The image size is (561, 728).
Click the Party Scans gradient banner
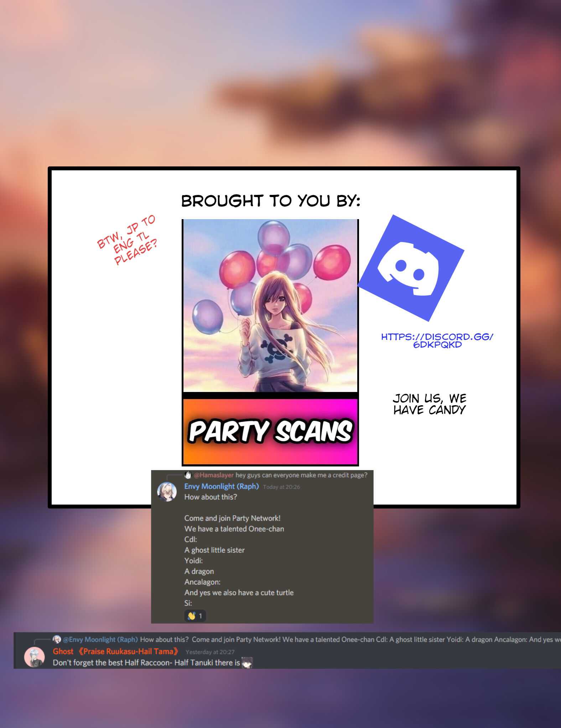click(270, 431)
